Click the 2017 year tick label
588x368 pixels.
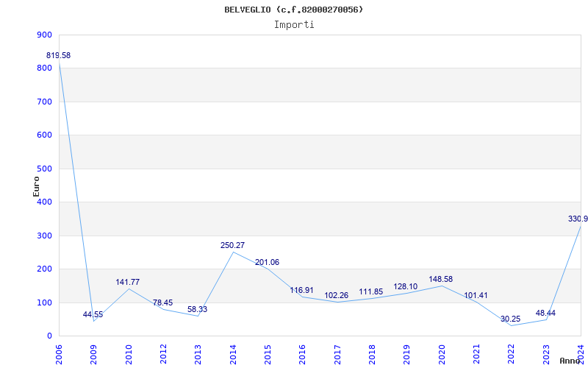coord(337,355)
